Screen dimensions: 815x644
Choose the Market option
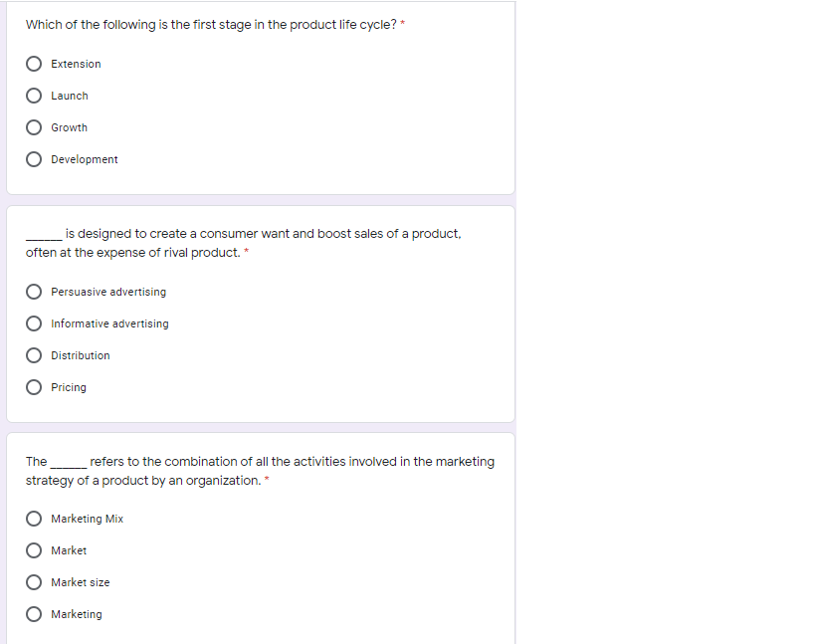33,549
